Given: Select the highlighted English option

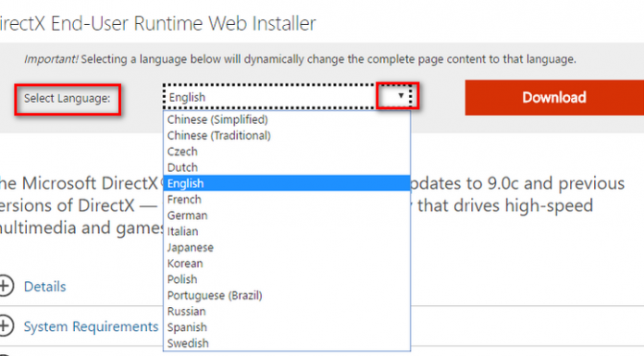Looking at the screenshot, I should click(x=287, y=183).
